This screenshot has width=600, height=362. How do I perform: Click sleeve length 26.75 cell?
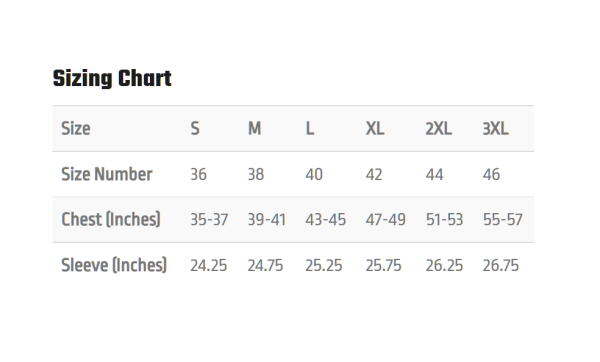501,266
